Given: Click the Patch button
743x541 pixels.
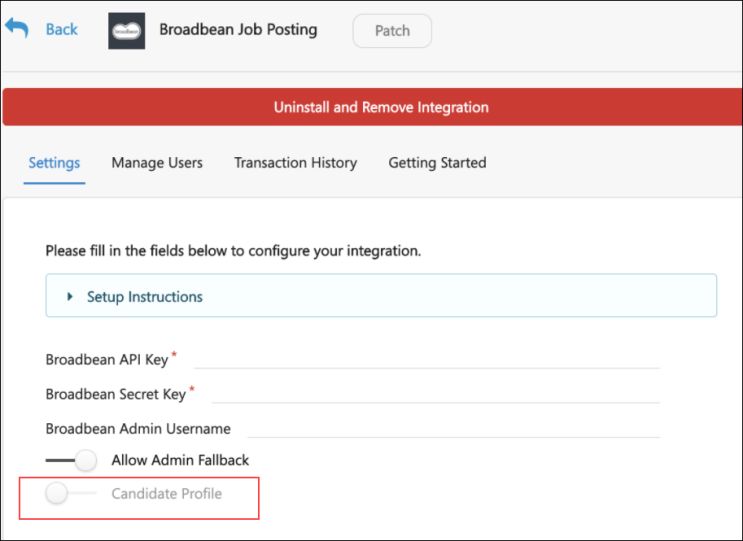Looking at the screenshot, I should [392, 31].
